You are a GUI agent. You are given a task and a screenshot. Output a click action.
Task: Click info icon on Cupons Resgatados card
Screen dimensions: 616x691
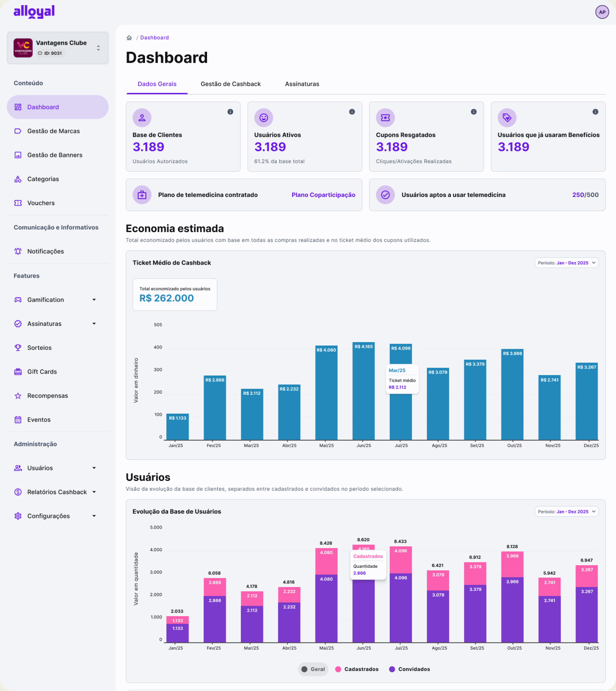[473, 112]
